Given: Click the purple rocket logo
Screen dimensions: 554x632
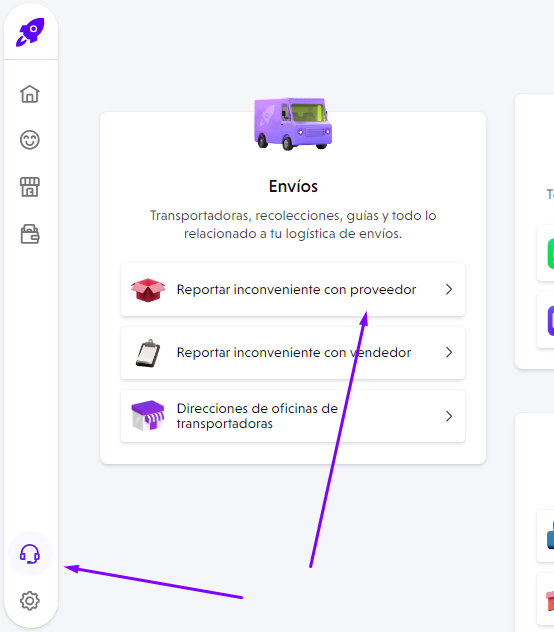Looking at the screenshot, I should coord(30,32).
